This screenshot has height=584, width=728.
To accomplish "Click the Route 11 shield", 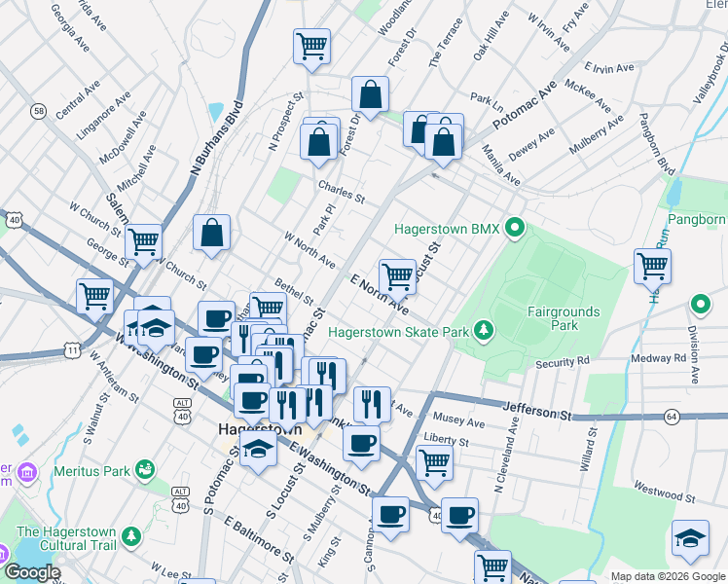I will pyautogui.click(x=72, y=350).
